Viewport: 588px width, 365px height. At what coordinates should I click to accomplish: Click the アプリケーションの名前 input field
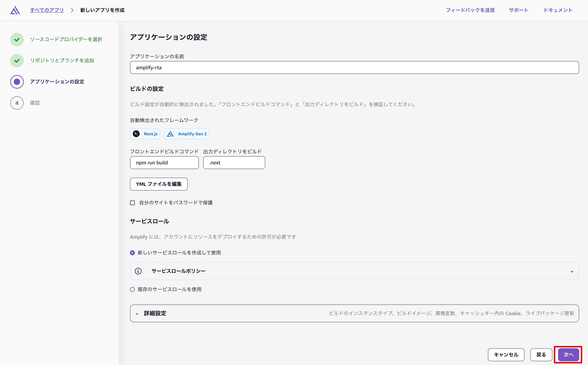[354, 68]
